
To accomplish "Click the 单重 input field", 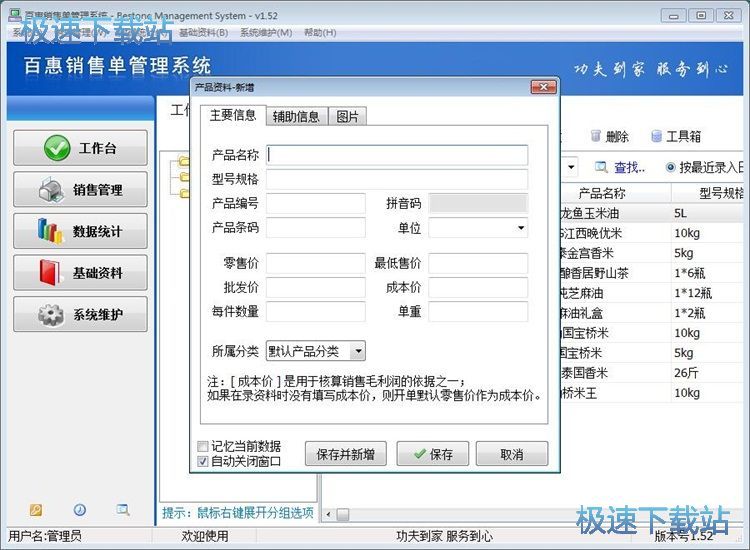I will [478, 311].
